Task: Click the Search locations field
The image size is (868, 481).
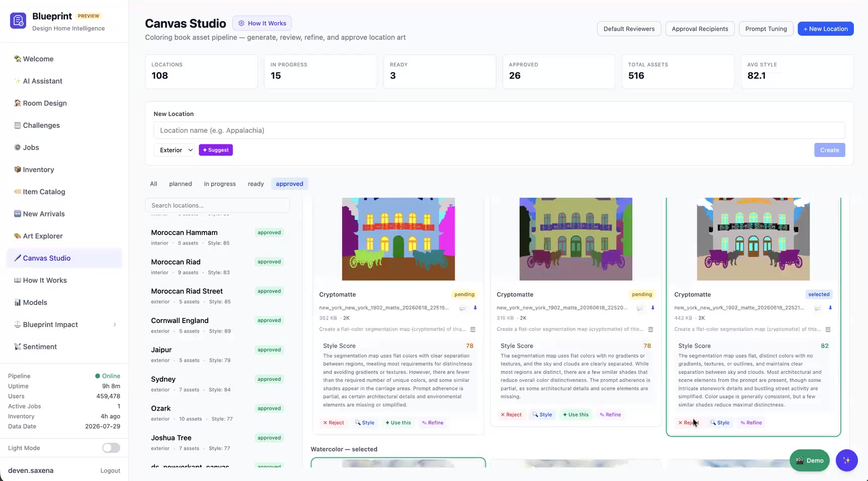Action: [218, 205]
